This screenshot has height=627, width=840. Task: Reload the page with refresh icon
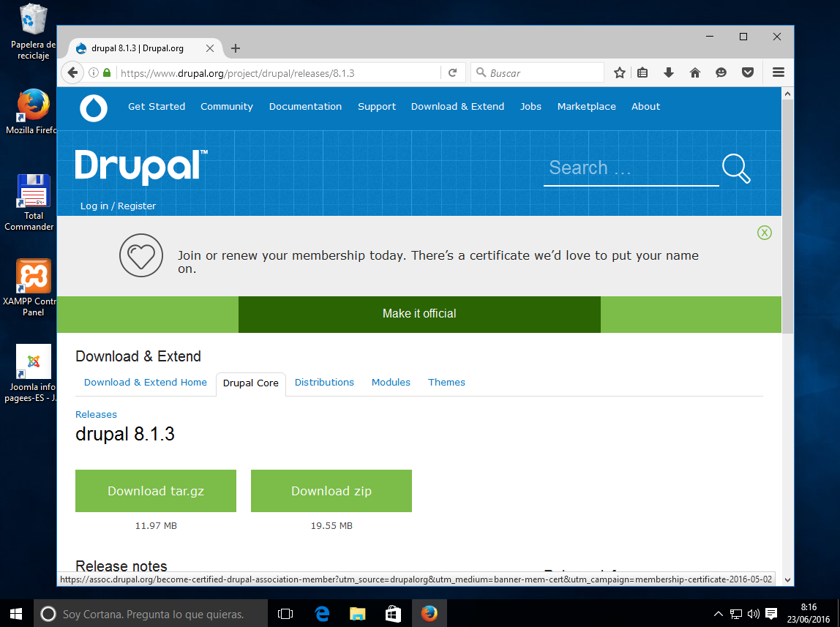point(453,73)
